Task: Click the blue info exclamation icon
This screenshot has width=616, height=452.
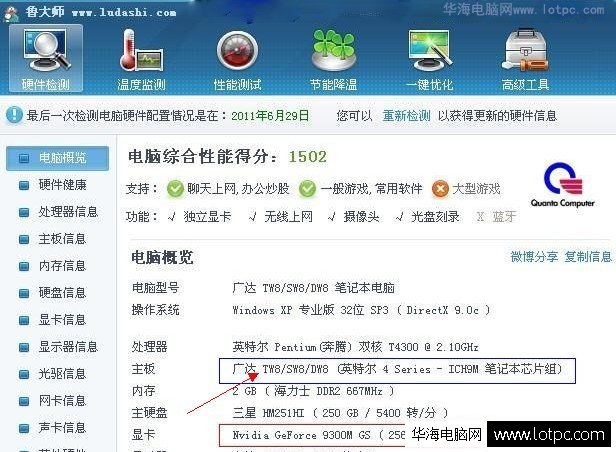Action: tap(15, 115)
